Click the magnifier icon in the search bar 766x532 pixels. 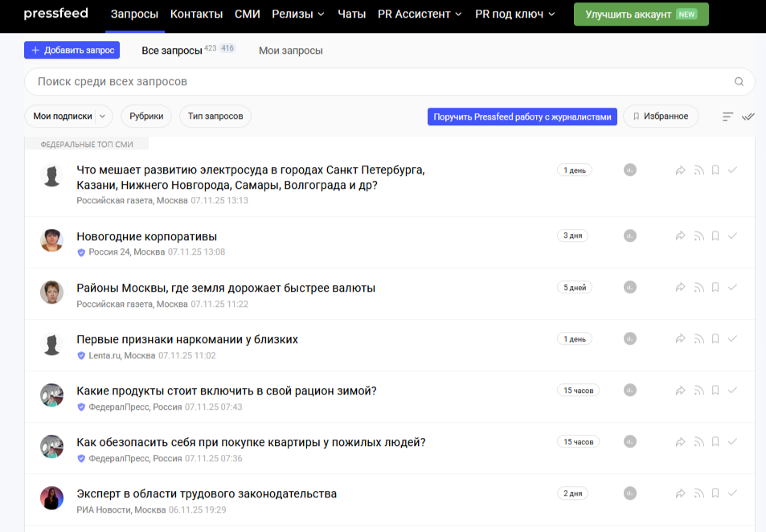[x=739, y=81]
